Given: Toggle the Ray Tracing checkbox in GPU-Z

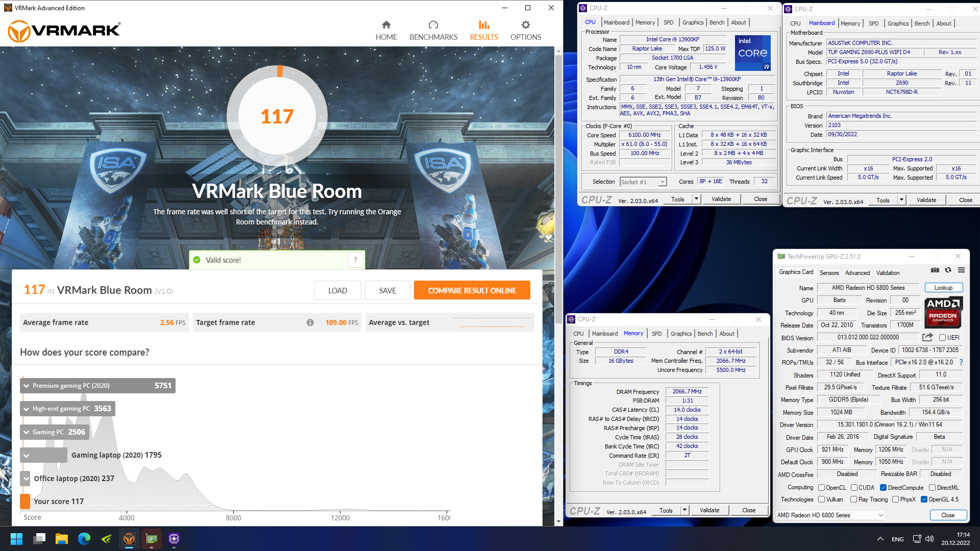Looking at the screenshot, I should pyautogui.click(x=854, y=499).
